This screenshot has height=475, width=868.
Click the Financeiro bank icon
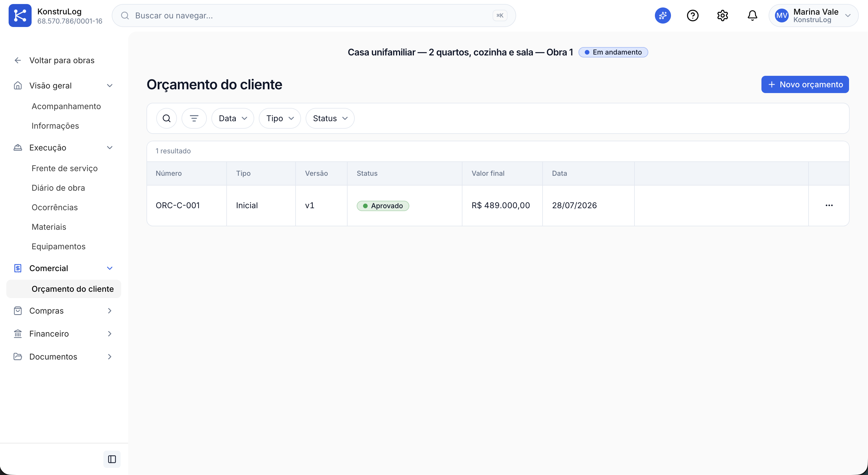pyautogui.click(x=18, y=333)
